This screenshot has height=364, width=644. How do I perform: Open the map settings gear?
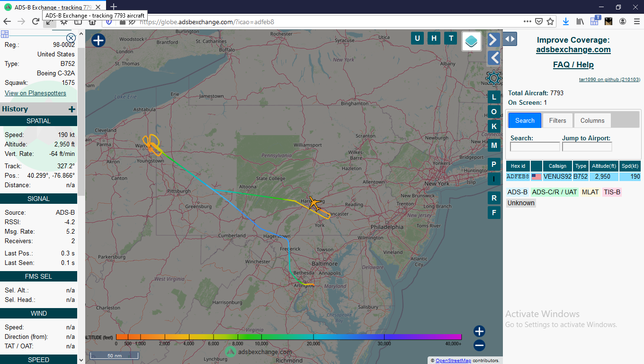coord(494,78)
